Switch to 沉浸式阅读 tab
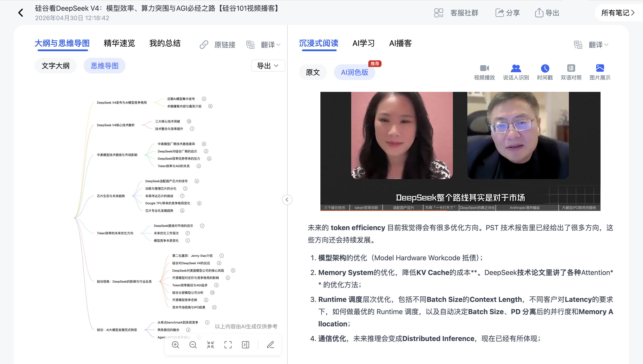 319,43
